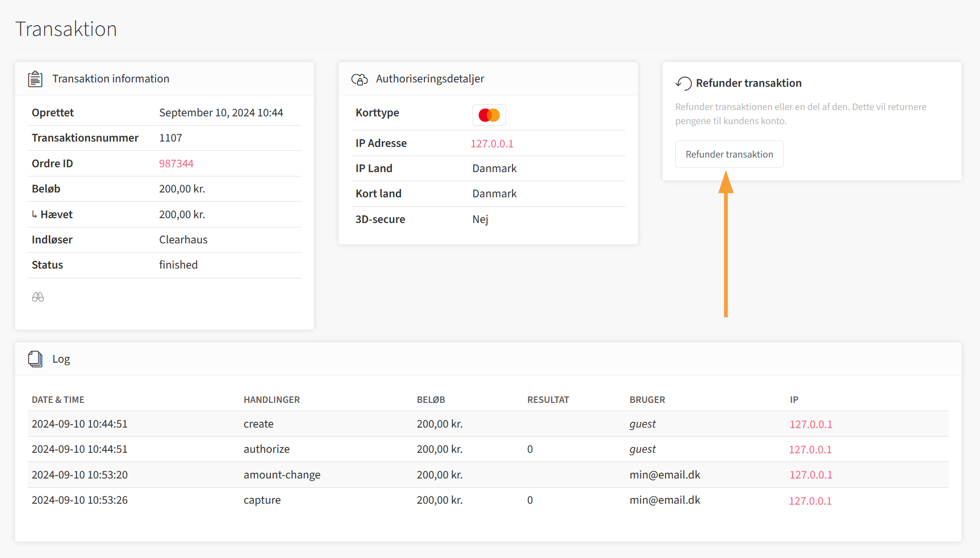The image size is (980, 558).
Task: Click the 200,00 kr. amount in create row
Action: coord(439,424)
